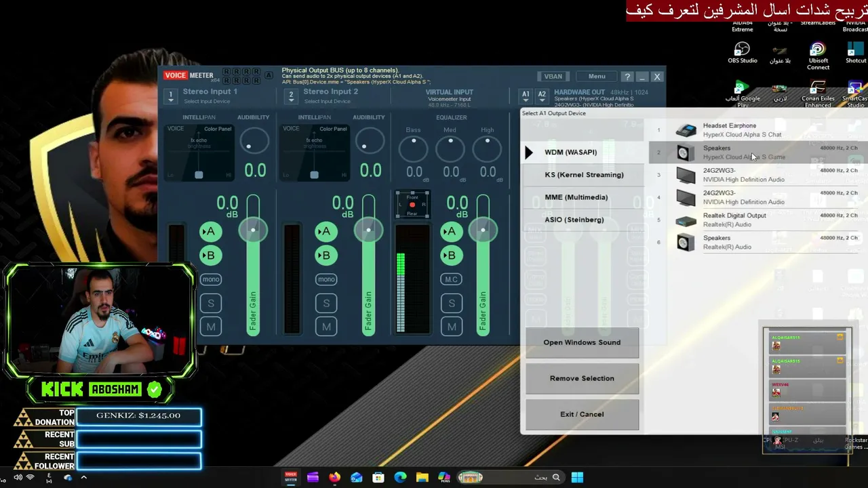Open Microsoft Edge from the taskbar
This screenshot has width=868, height=488.
[x=400, y=477]
